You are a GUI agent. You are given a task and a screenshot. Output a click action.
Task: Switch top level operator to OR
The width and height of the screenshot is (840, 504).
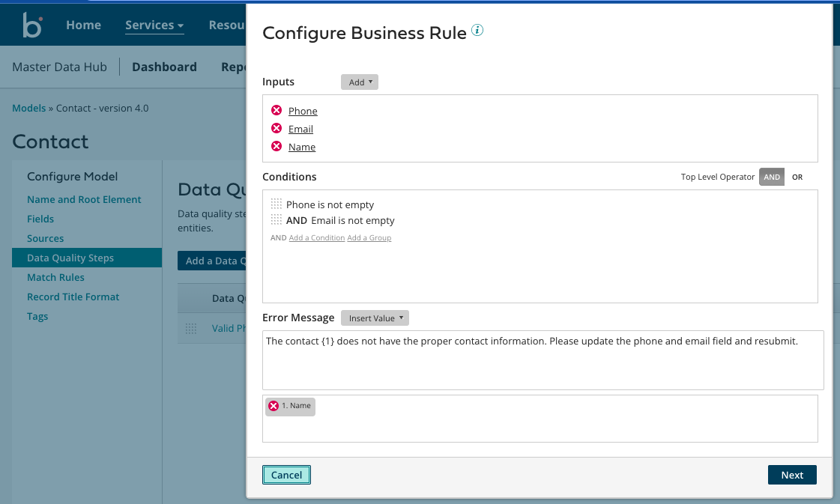797,177
